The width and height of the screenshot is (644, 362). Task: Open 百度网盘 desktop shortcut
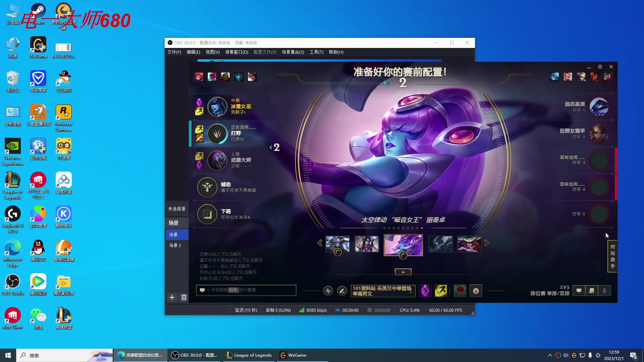pos(64,183)
